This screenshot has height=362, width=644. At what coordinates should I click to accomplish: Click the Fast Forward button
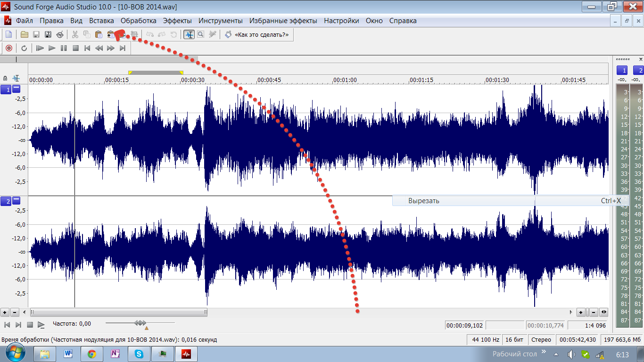[111, 48]
